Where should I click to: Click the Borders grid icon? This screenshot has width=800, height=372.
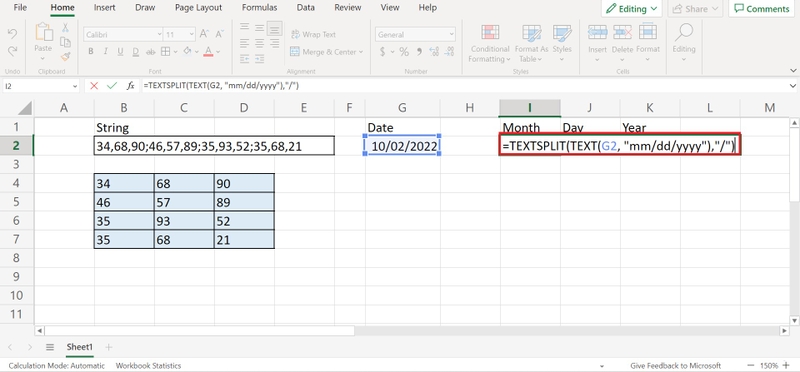point(165,52)
